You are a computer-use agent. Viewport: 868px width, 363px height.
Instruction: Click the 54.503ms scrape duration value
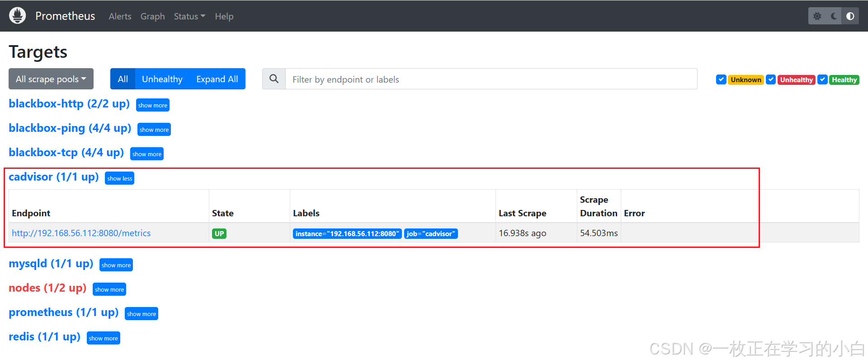click(x=599, y=233)
